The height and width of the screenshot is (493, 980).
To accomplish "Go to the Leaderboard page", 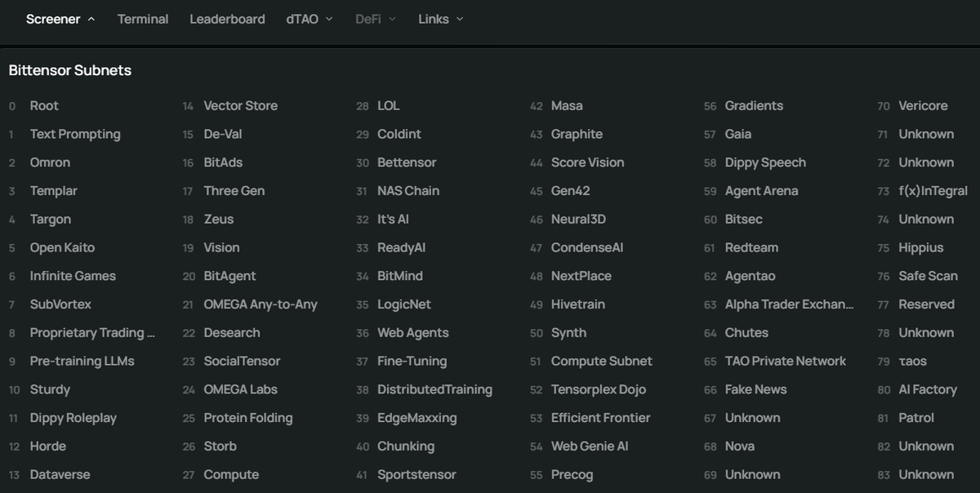I will (227, 19).
